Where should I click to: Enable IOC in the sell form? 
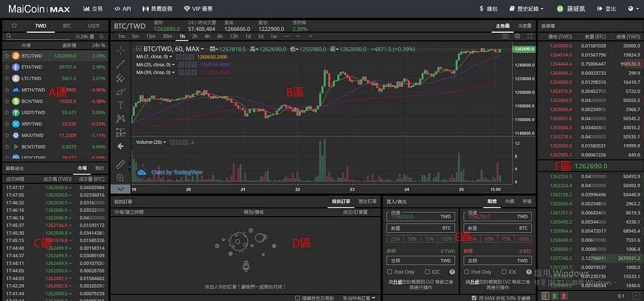click(x=504, y=272)
